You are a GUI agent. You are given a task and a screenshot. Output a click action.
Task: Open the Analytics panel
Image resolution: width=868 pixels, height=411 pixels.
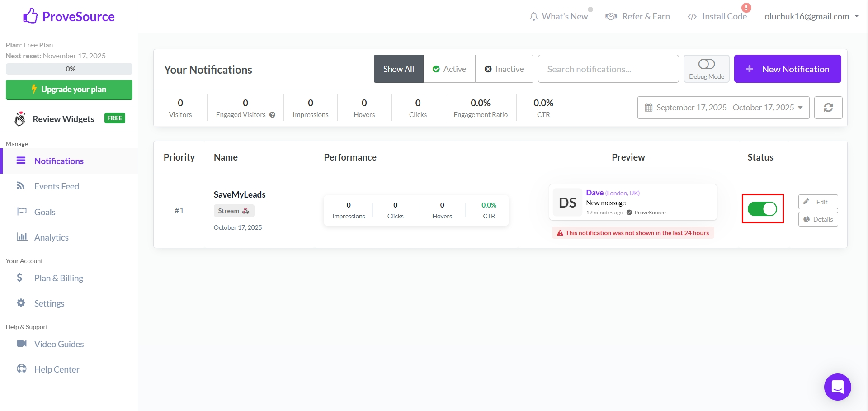click(x=52, y=237)
